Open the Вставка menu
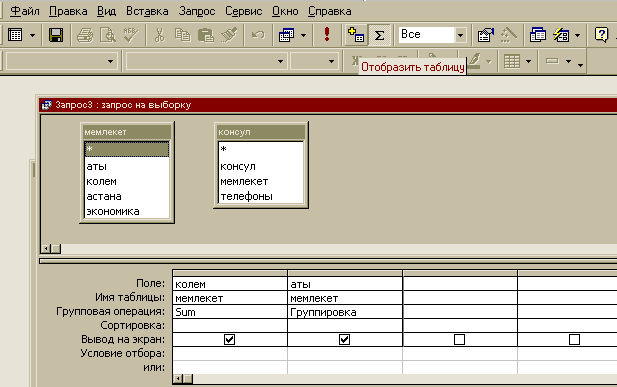 tap(147, 11)
